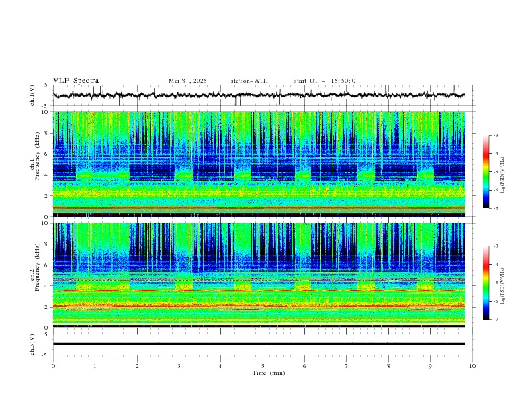Click the '8' kHz tick on ch.1 axis
532x411 pixels.
(x=47, y=133)
